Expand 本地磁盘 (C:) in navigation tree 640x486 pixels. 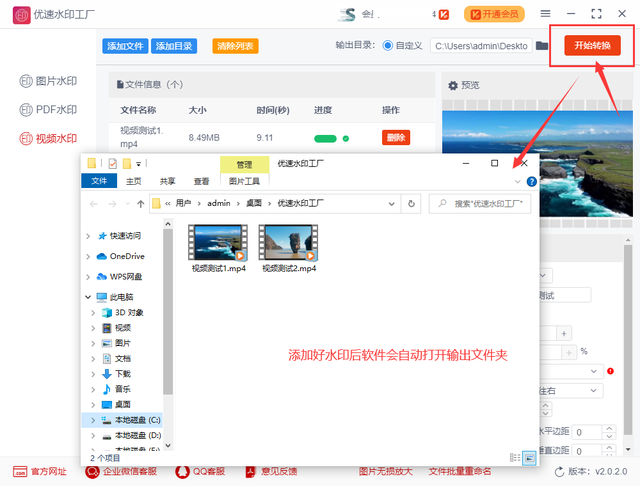(x=93, y=420)
